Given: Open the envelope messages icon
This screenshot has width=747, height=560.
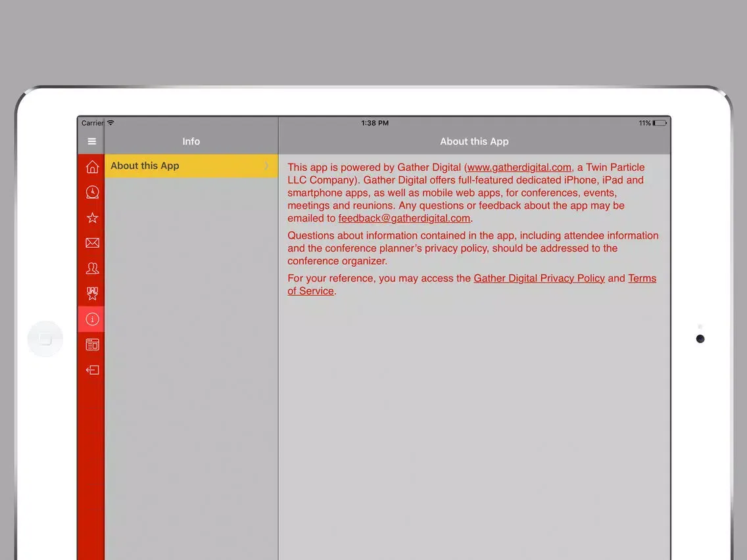Looking at the screenshot, I should 92,243.
